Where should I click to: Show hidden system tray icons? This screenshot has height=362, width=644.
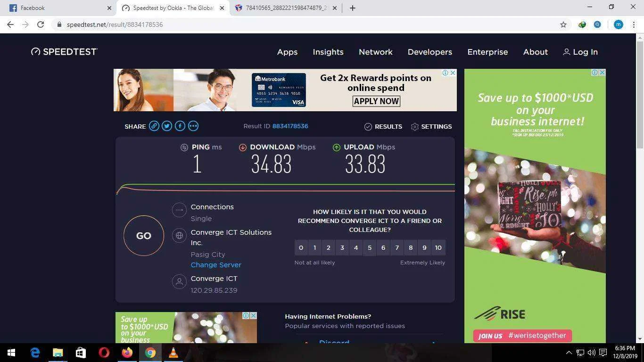(569, 353)
